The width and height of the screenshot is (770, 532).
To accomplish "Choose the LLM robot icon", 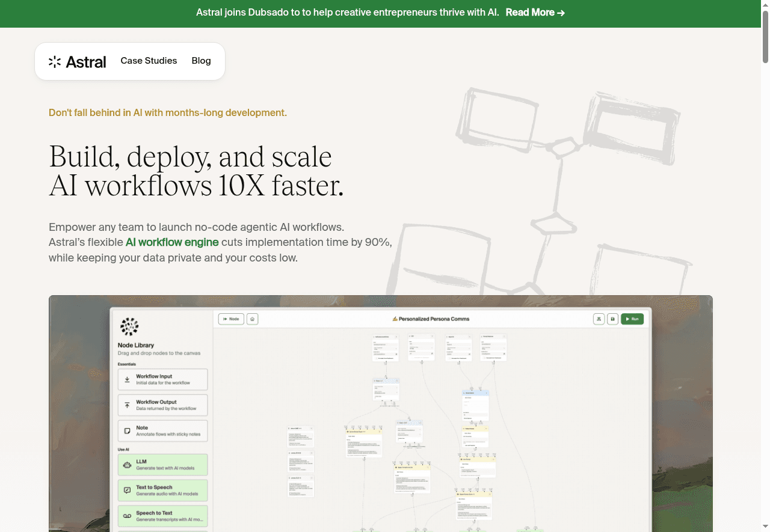I will click(127, 465).
